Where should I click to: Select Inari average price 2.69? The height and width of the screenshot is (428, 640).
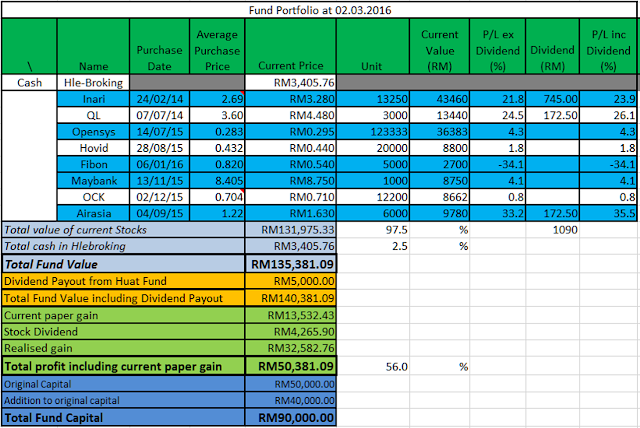[217, 99]
